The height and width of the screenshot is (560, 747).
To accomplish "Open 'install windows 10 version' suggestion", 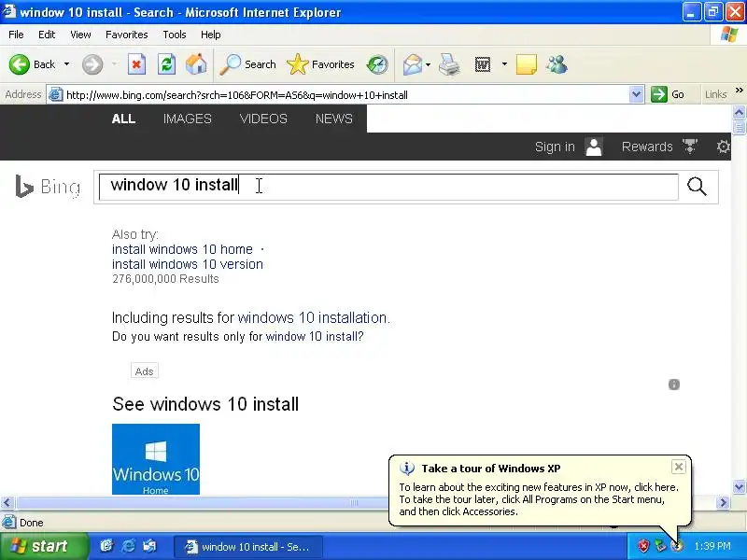I will (x=188, y=264).
